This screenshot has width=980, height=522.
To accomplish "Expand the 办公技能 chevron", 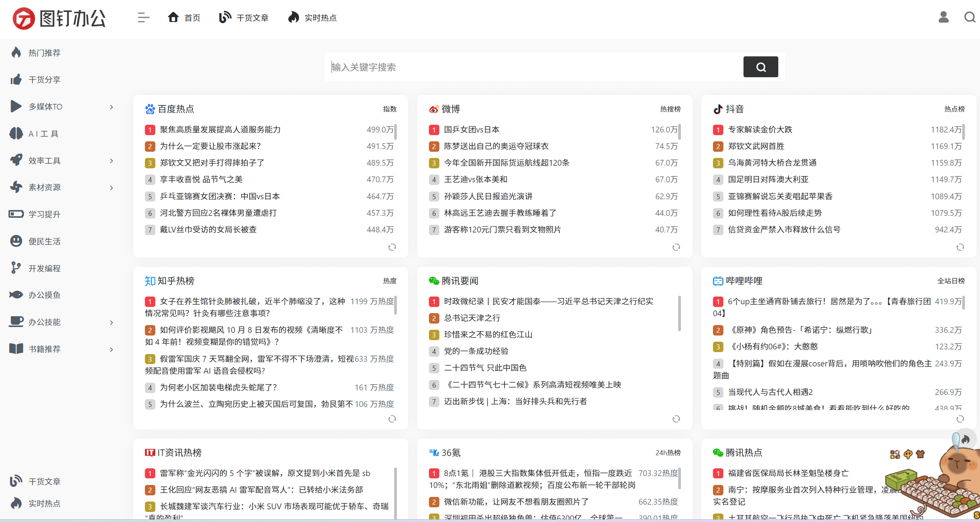I will tap(111, 322).
